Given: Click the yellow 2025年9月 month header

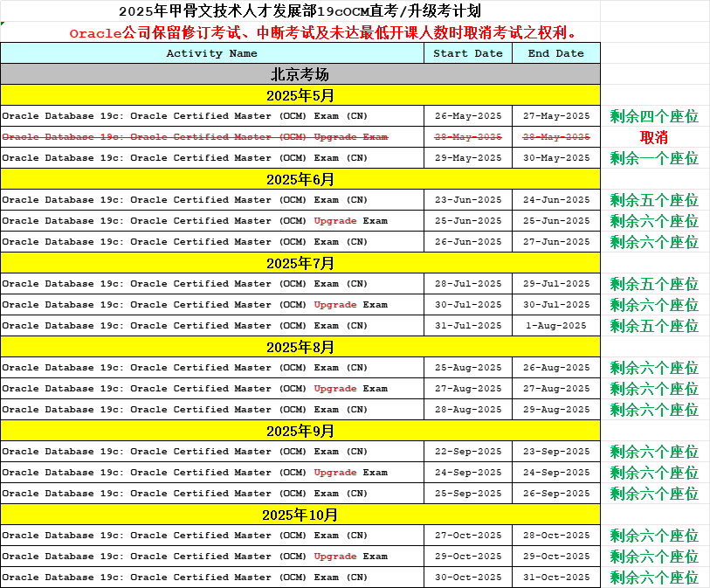Looking at the screenshot, I should (300, 431).
